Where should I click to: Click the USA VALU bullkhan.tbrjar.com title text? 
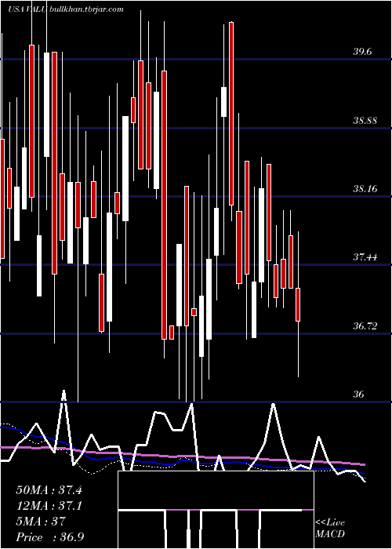pyautogui.click(x=66, y=9)
